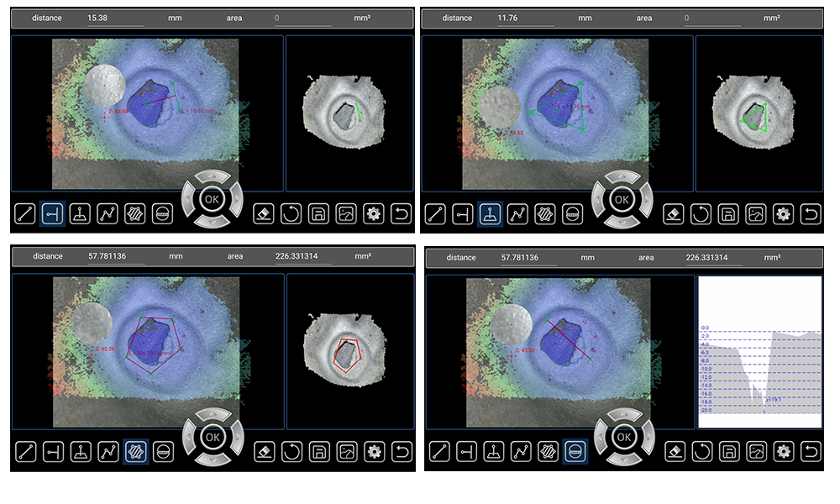Screen dimensions: 840x504
Task: Select polygon area tool in 11.76 mm panel
Action: pos(545,214)
